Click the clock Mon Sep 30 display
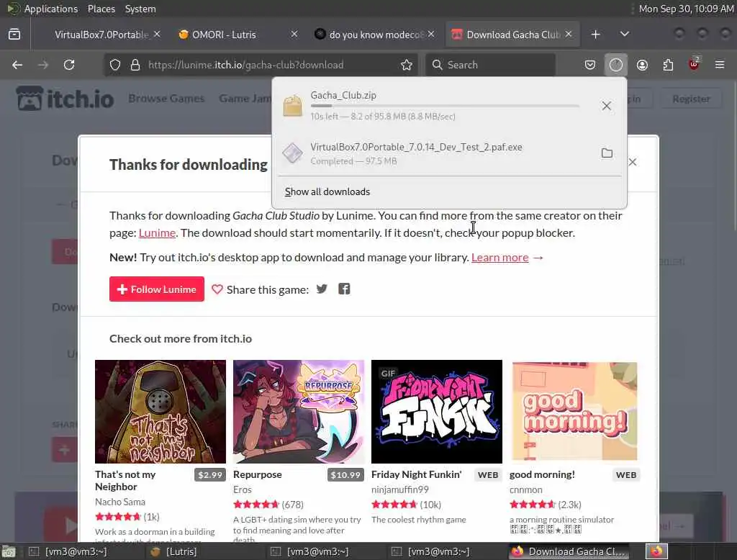This screenshot has height=560, width=737. pos(686,9)
